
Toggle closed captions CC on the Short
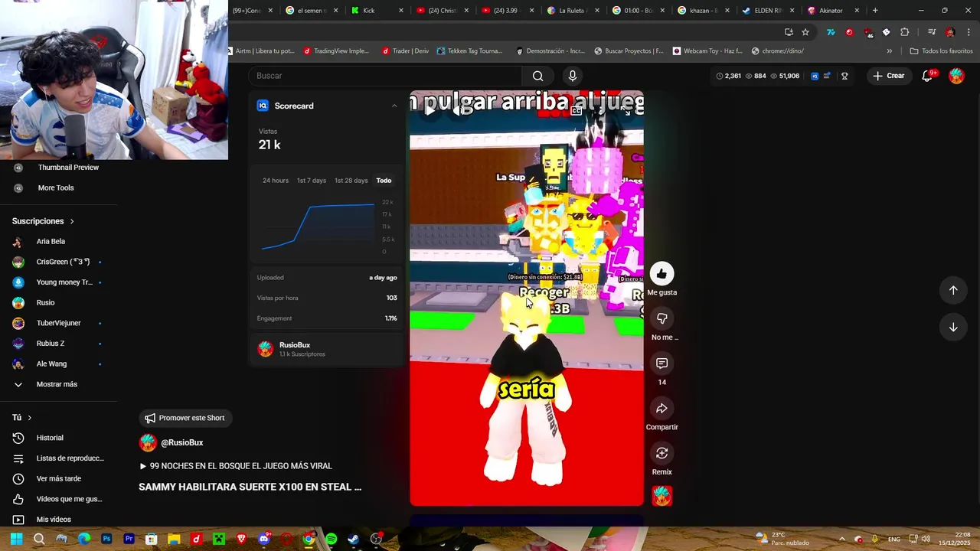pyautogui.click(x=576, y=110)
